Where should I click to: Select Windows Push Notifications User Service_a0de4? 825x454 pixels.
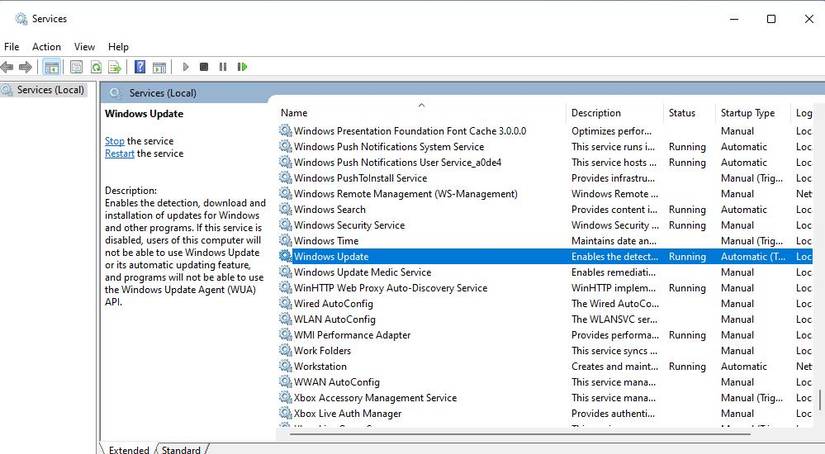coord(397,162)
